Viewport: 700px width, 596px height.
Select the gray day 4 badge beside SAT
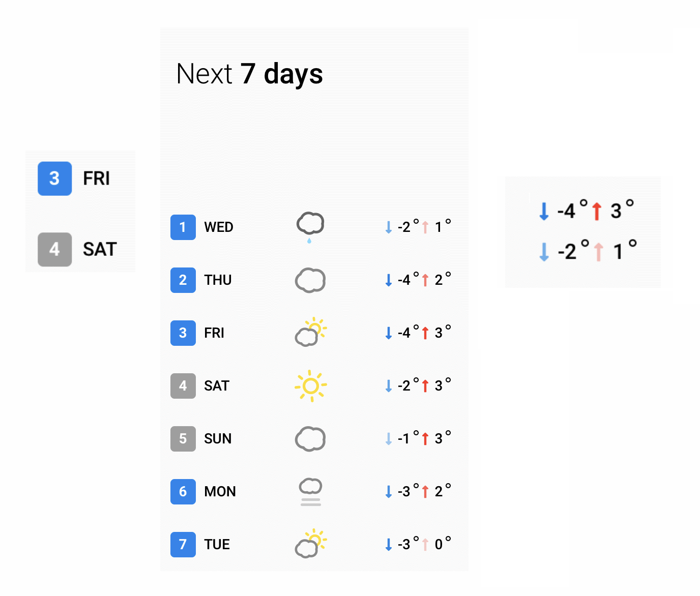pos(183,386)
